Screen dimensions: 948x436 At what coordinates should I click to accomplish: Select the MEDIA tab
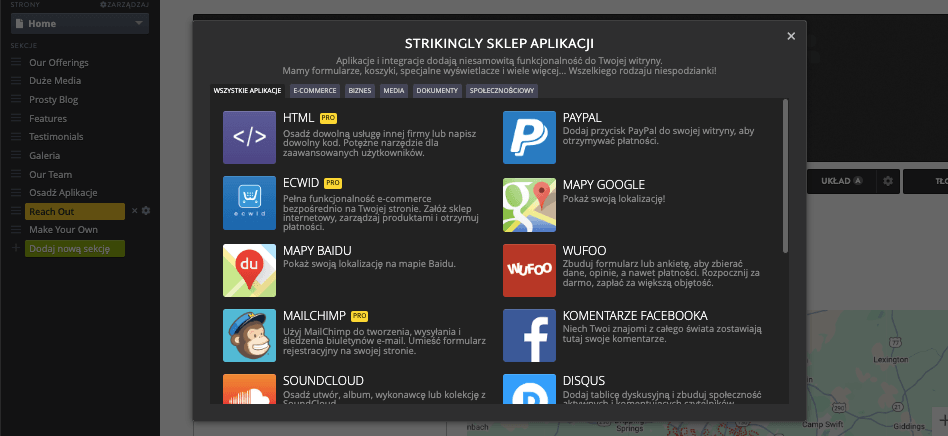pyautogui.click(x=394, y=91)
